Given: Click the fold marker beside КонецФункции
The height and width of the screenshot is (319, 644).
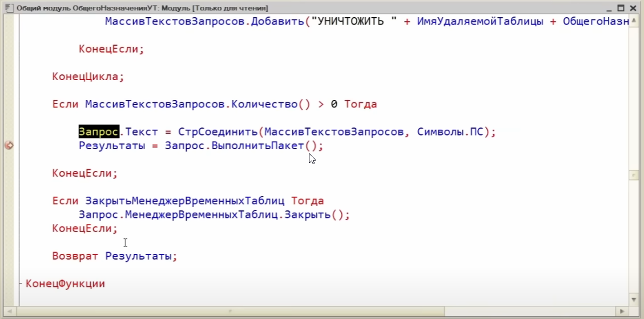Looking at the screenshot, I should click(x=21, y=284).
